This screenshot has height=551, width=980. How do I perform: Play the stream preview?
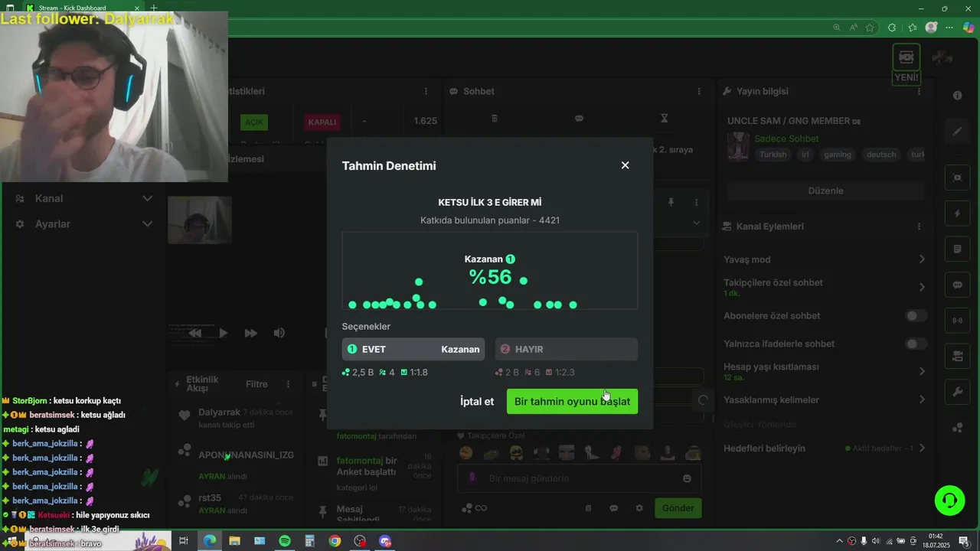pos(223,333)
